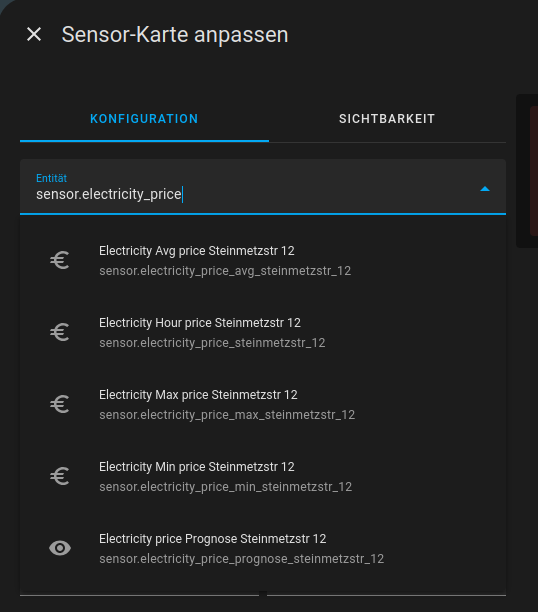The height and width of the screenshot is (612, 538).
Task: Click euro icon for Min price entity
Action: tap(60, 476)
